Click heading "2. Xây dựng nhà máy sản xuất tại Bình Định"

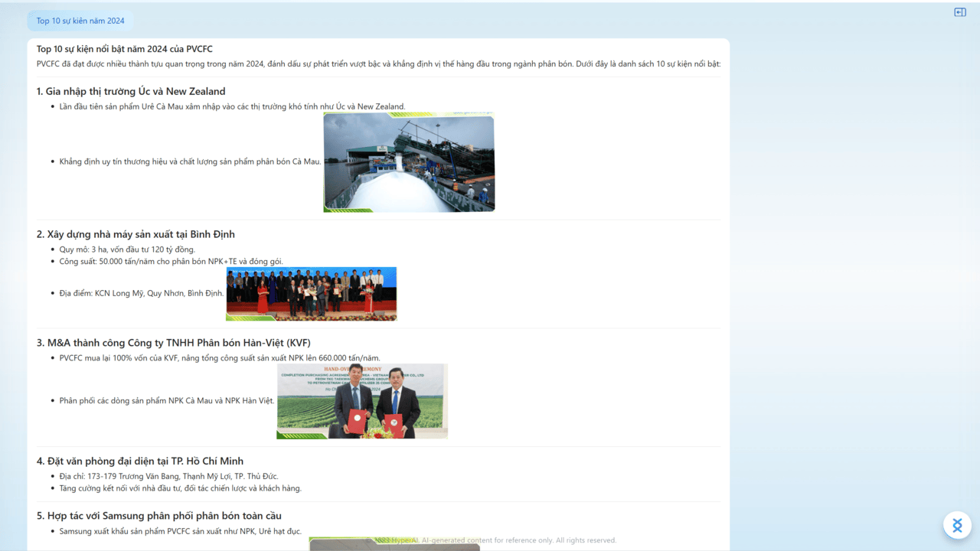pos(136,234)
